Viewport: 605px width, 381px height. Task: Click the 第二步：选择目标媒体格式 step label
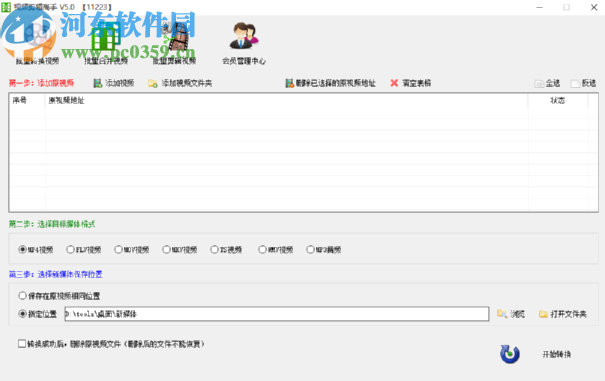pyautogui.click(x=52, y=224)
